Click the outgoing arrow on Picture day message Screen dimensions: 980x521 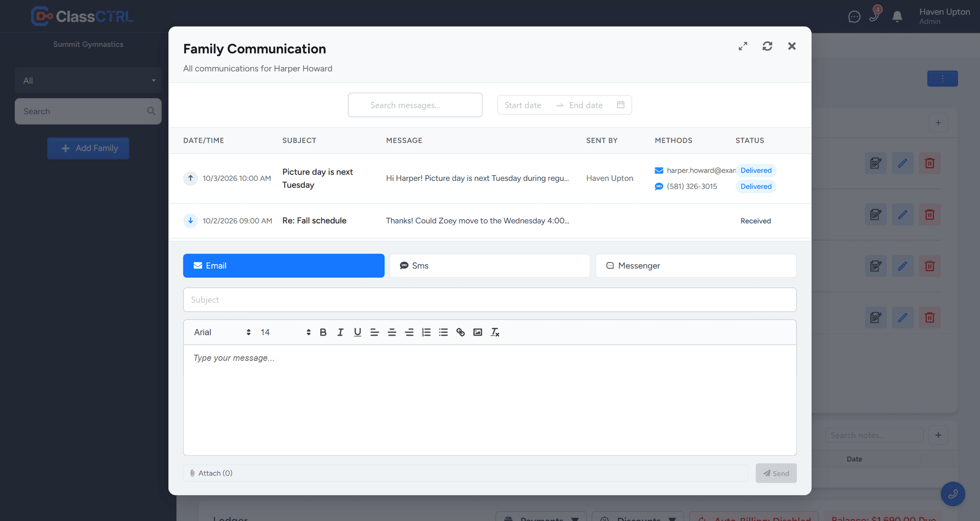tap(191, 178)
